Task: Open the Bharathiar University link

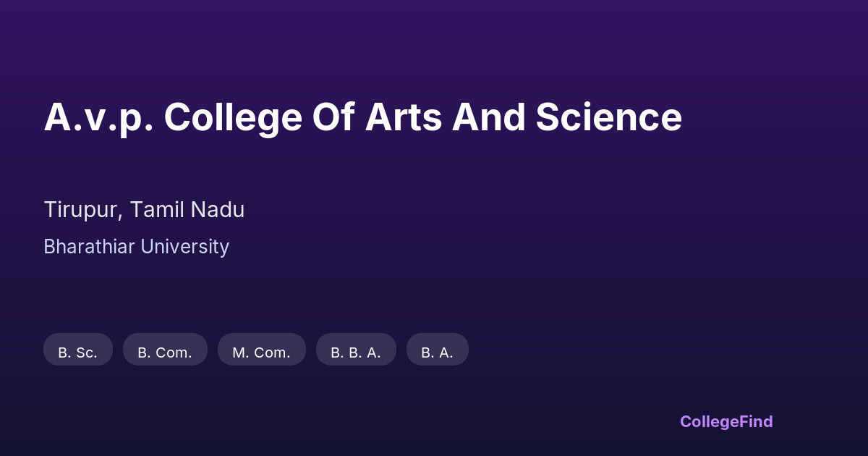Action: point(136,247)
